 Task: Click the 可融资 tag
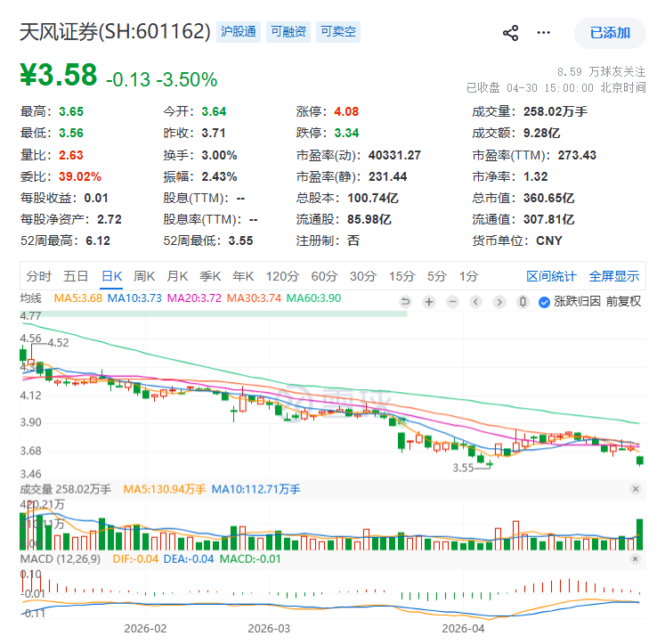tap(288, 32)
